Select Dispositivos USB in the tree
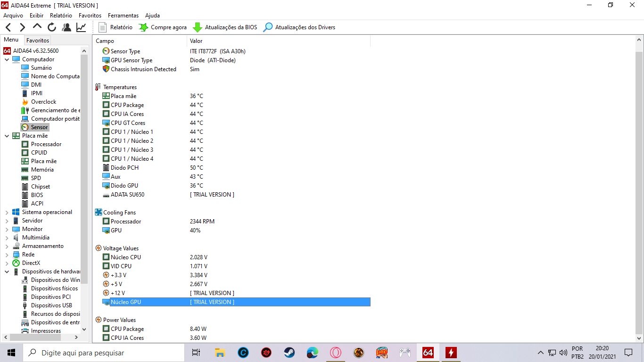Image resolution: width=644 pixels, height=362 pixels. coord(51,305)
